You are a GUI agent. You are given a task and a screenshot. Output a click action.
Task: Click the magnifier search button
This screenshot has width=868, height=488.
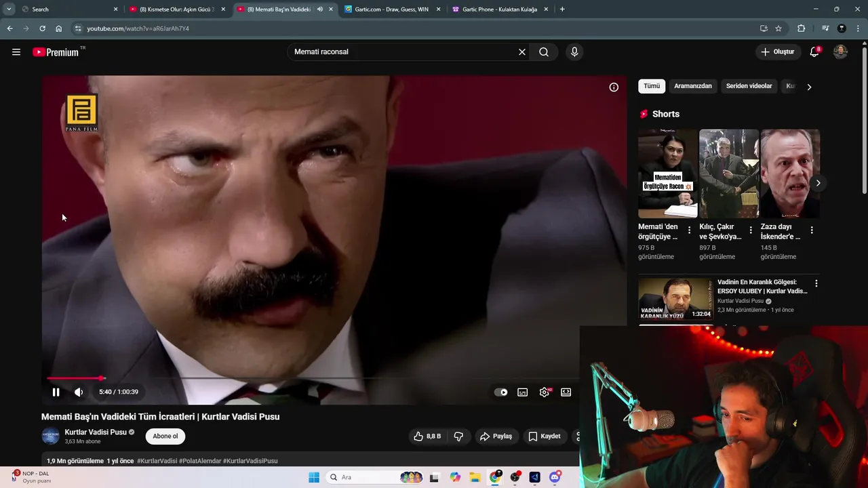[x=544, y=52]
